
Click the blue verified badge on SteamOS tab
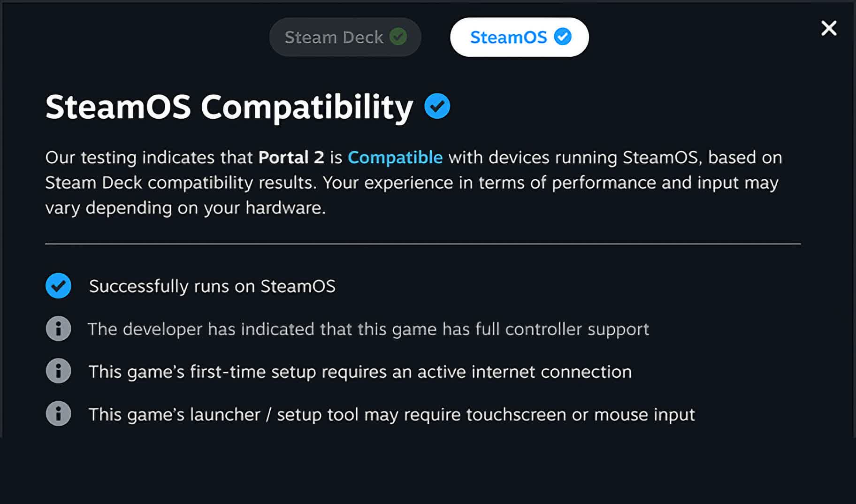tap(562, 37)
